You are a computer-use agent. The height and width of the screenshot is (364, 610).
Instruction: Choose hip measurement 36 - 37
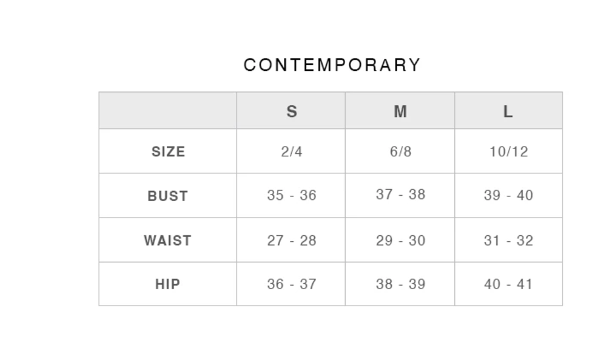292,284
